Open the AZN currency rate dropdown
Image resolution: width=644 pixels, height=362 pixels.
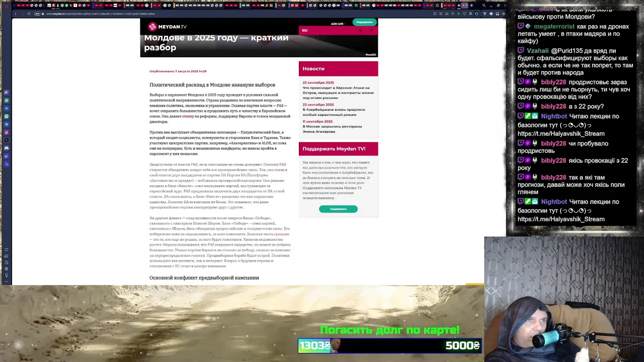pyautogui.click(x=338, y=24)
